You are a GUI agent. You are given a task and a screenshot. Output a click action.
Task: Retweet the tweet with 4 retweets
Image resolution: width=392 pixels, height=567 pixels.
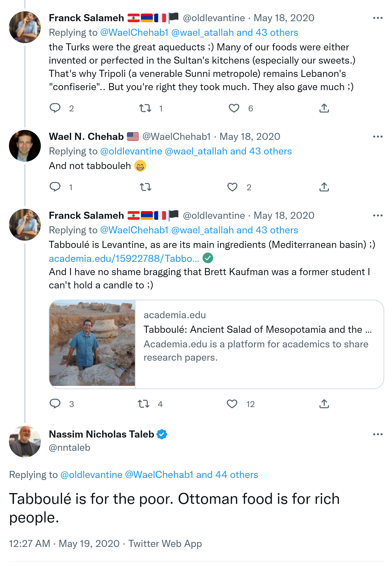(143, 404)
